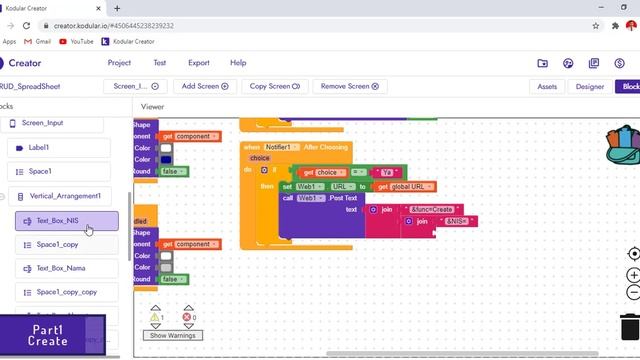Click the Copy Screen button

click(x=275, y=87)
